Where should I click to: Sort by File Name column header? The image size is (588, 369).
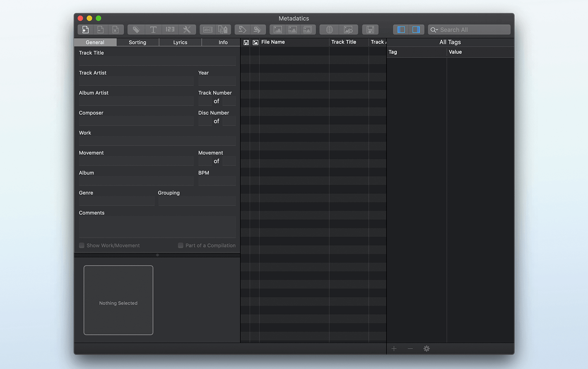click(x=294, y=42)
